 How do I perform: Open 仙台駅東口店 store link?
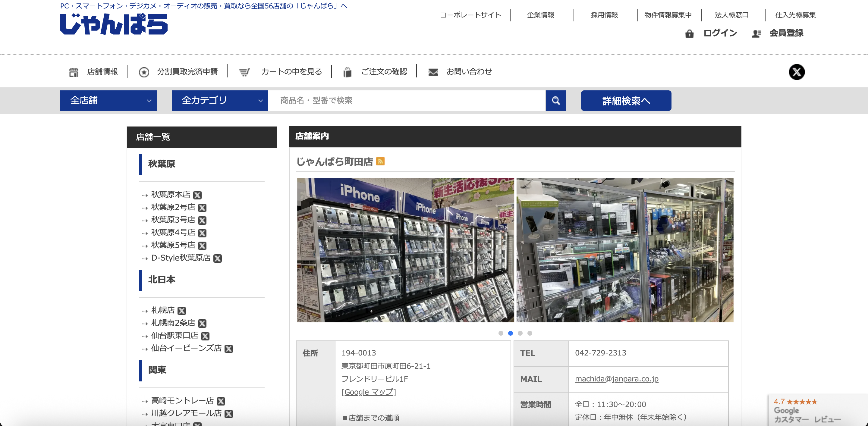[x=175, y=336]
